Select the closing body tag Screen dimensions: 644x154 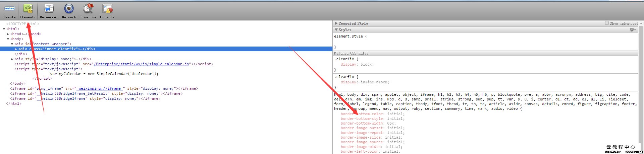tap(18, 84)
